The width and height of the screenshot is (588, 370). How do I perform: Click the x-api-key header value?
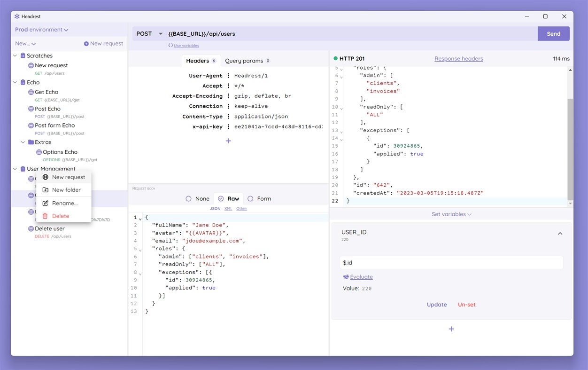(x=279, y=127)
